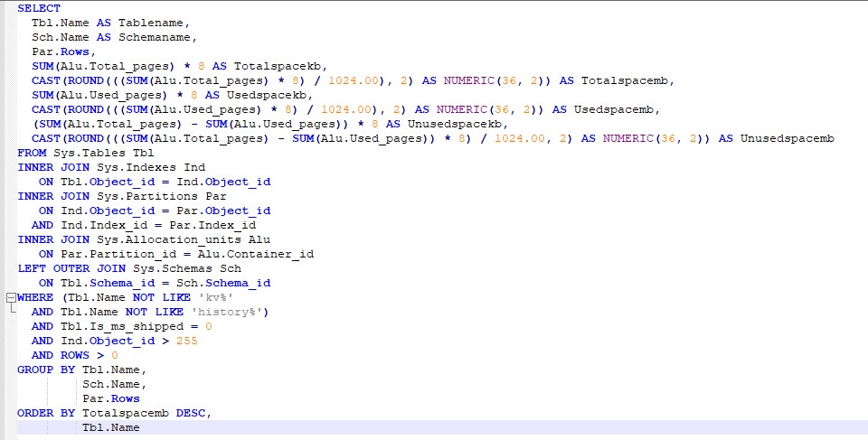The height and width of the screenshot is (440, 868).
Task: Click the ORDER BY keyword
Action: 46,413
